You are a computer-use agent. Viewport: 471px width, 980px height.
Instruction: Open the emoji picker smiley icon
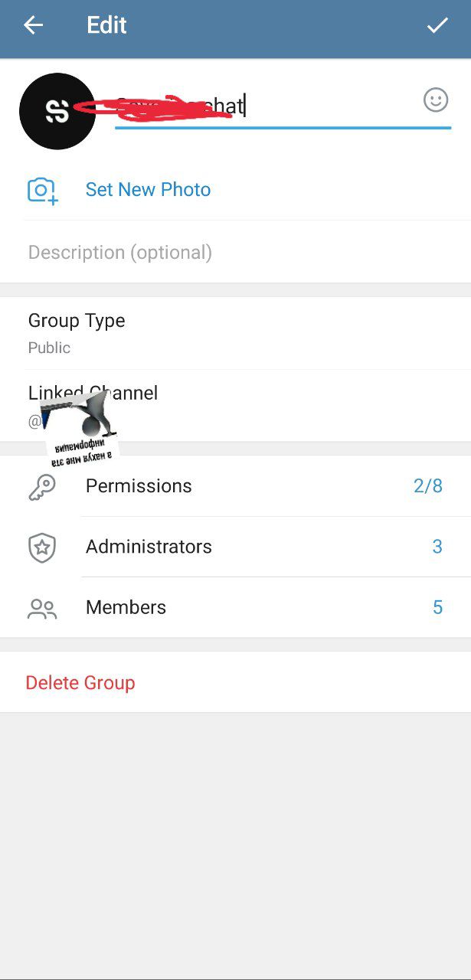436,100
